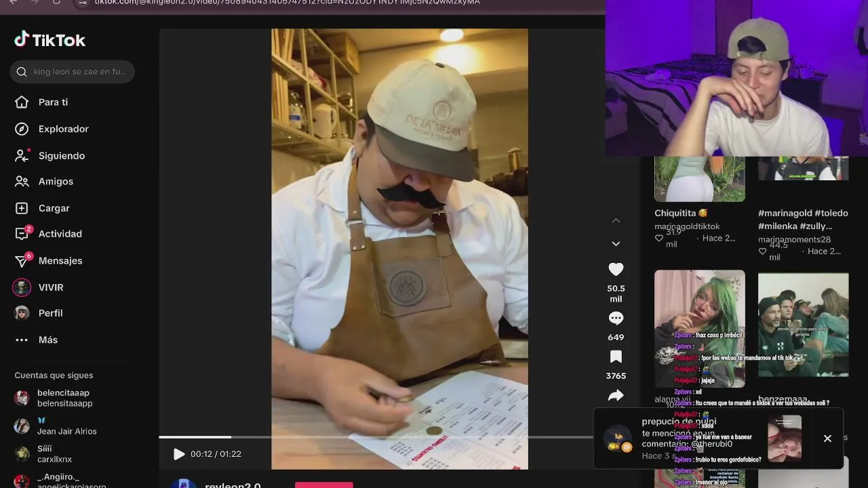This screenshot has height=488, width=868.
Task: Click the pink button beside reyleon2.0
Action: click(324, 485)
